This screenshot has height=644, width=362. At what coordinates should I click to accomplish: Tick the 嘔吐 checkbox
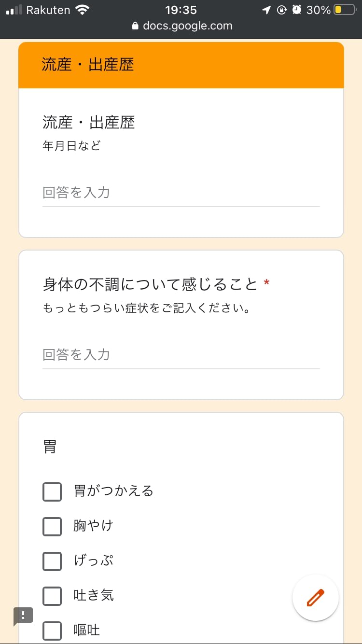(52, 630)
